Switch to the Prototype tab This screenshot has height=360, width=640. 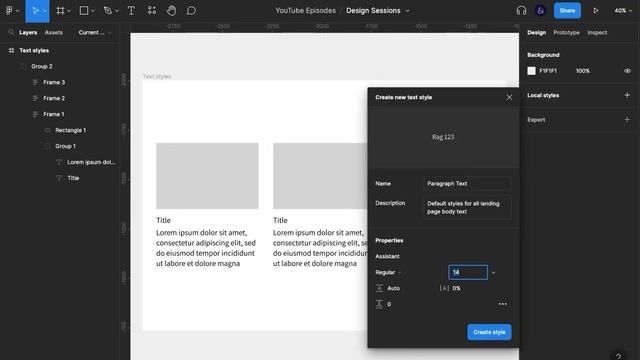tap(566, 32)
